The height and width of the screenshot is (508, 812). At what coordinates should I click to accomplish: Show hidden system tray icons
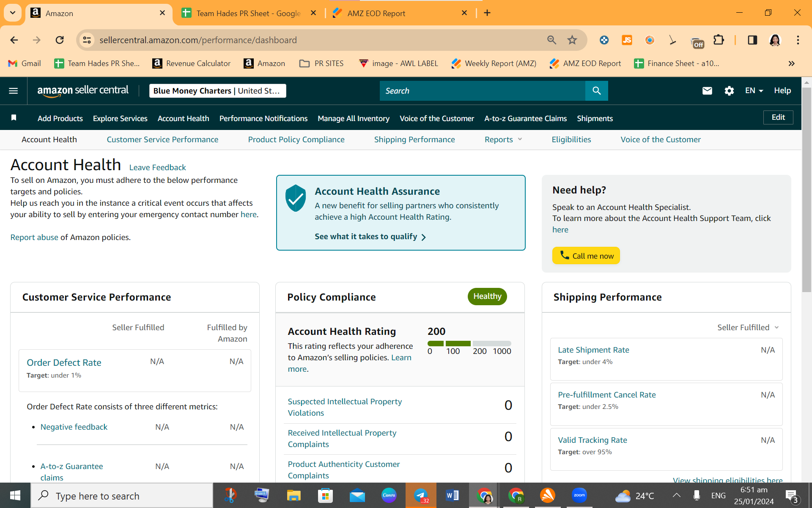[677, 496]
